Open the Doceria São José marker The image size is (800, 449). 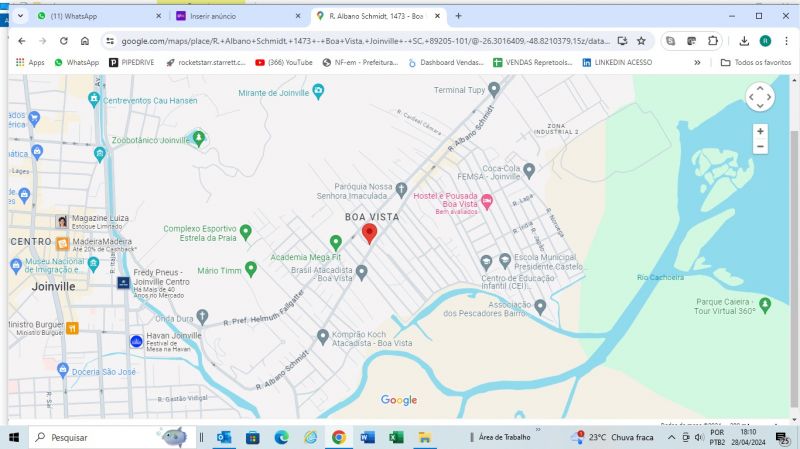click(x=63, y=369)
